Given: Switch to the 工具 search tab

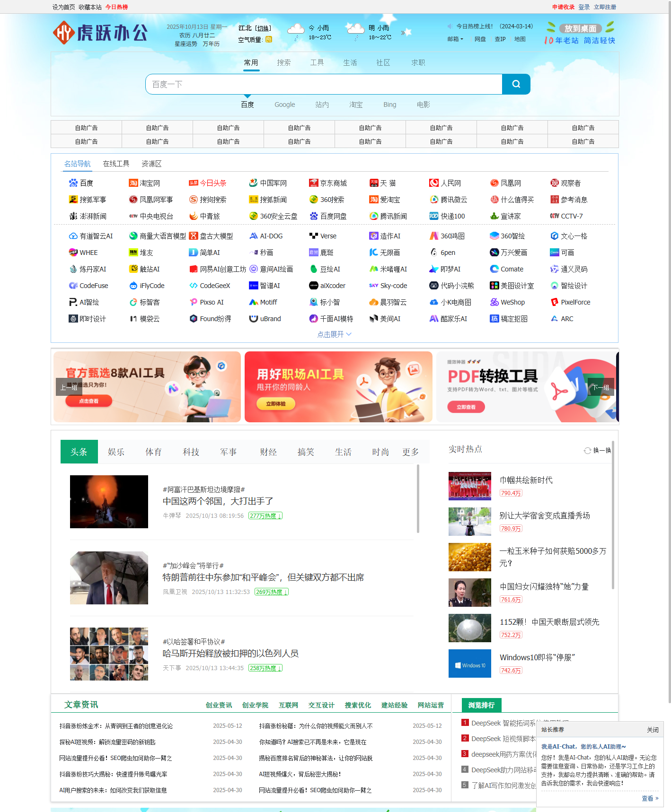Looking at the screenshot, I should point(317,62).
